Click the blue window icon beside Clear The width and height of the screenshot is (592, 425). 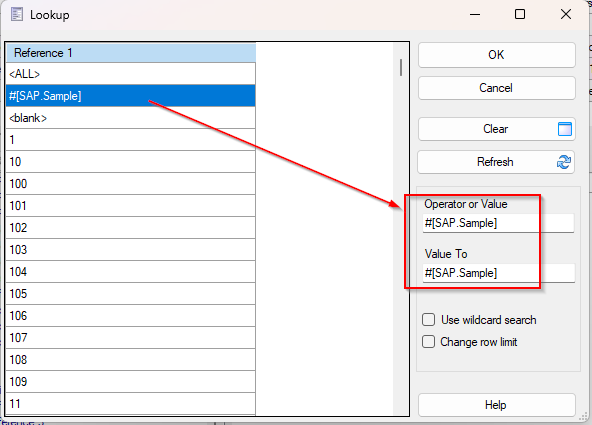point(564,129)
